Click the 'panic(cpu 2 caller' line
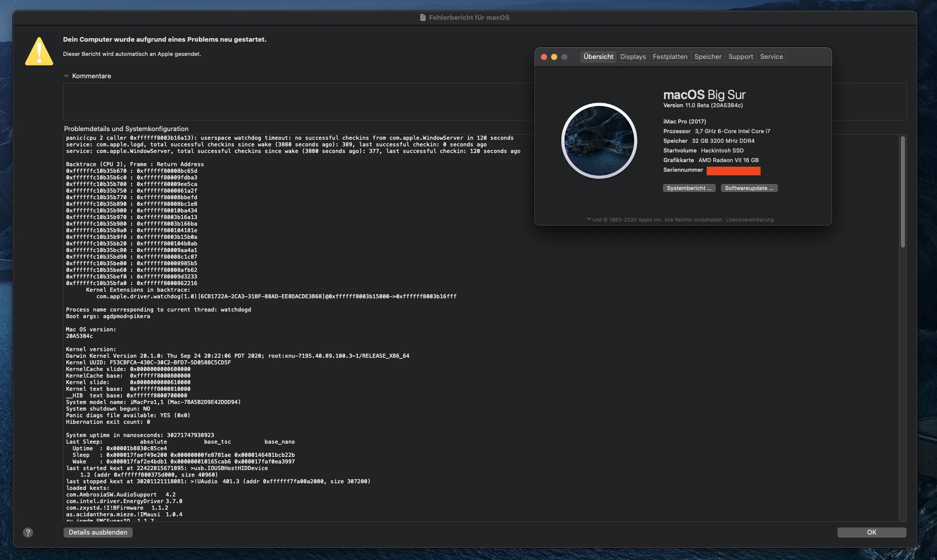Screen dimensions: 937x560 click(x=289, y=138)
